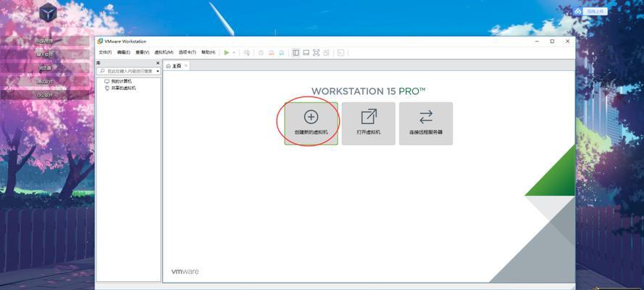Open the 虚拟机(M) menu
Image resolution: width=644 pixels, height=290 pixels.
[164, 53]
